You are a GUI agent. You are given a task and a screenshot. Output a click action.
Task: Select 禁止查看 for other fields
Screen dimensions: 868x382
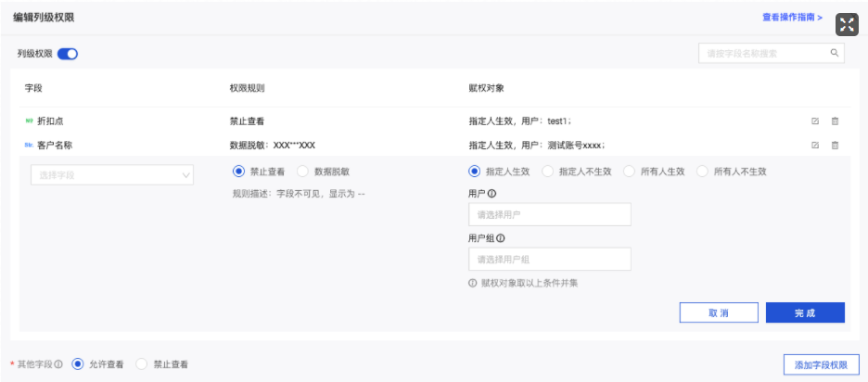142,364
